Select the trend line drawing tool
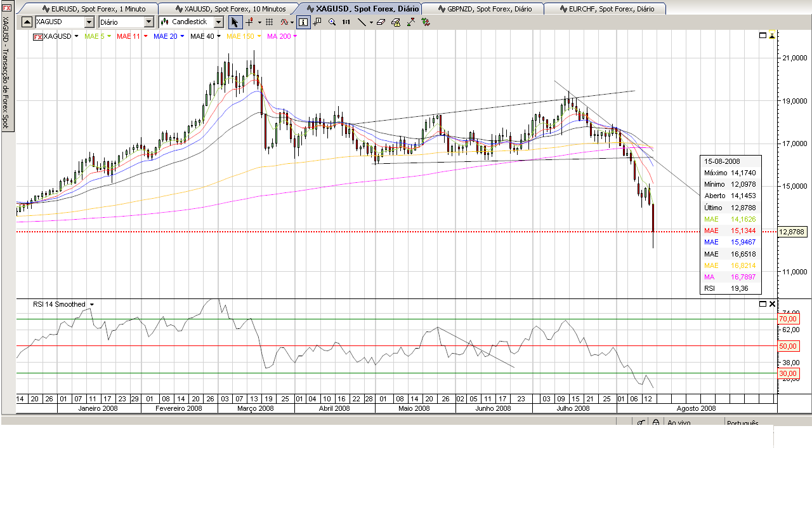 [362, 22]
